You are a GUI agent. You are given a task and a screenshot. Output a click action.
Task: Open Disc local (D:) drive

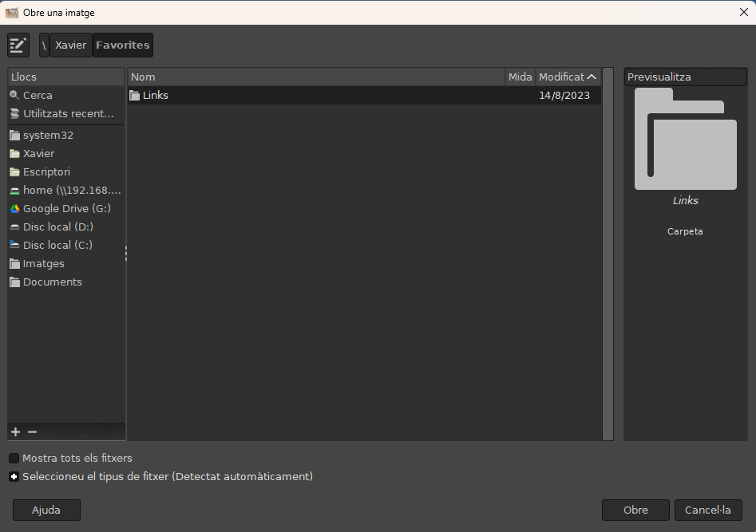tap(66, 227)
